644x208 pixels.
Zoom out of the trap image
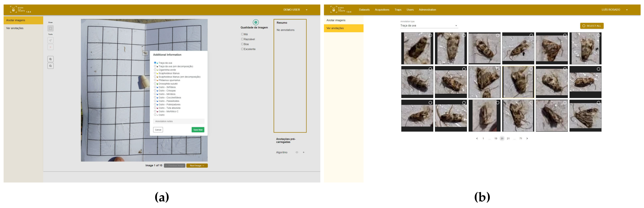pyautogui.click(x=51, y=66)
